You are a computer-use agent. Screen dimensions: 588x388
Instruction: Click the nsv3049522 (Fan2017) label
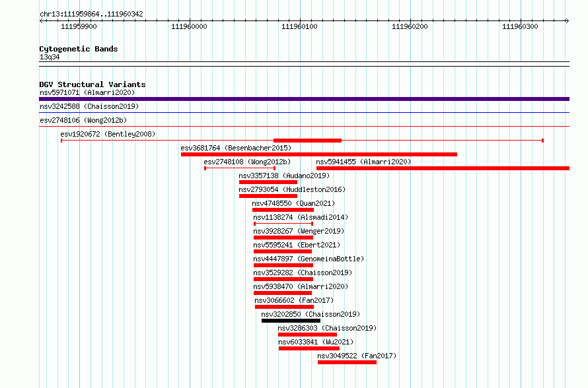click(x=357, y=356)
